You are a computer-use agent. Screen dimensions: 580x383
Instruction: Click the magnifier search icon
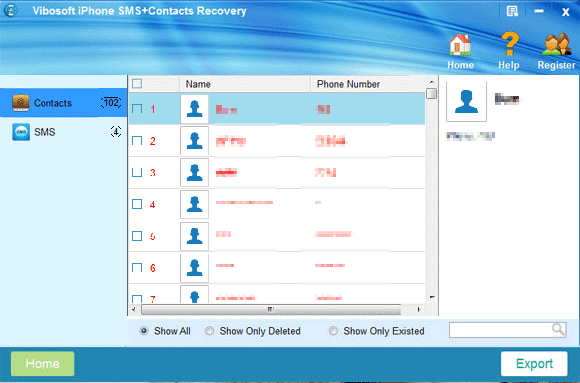(x=557, y=329)
